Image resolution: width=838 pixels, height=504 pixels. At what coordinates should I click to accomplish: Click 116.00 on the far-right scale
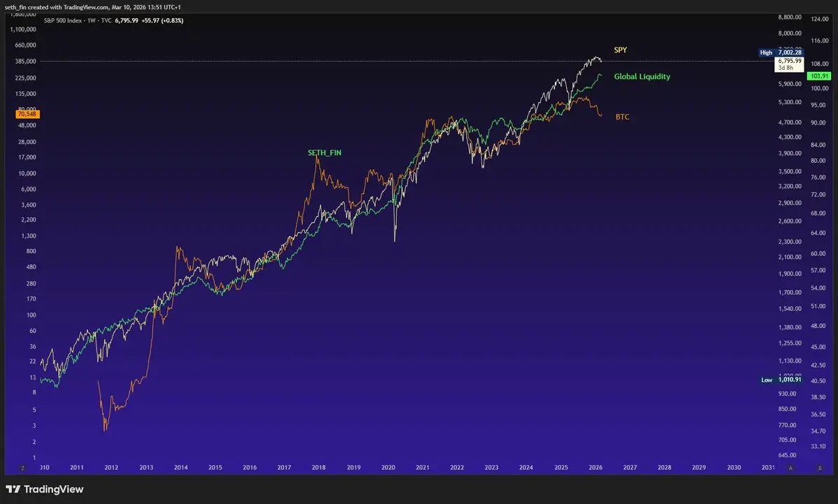point(820,41)
